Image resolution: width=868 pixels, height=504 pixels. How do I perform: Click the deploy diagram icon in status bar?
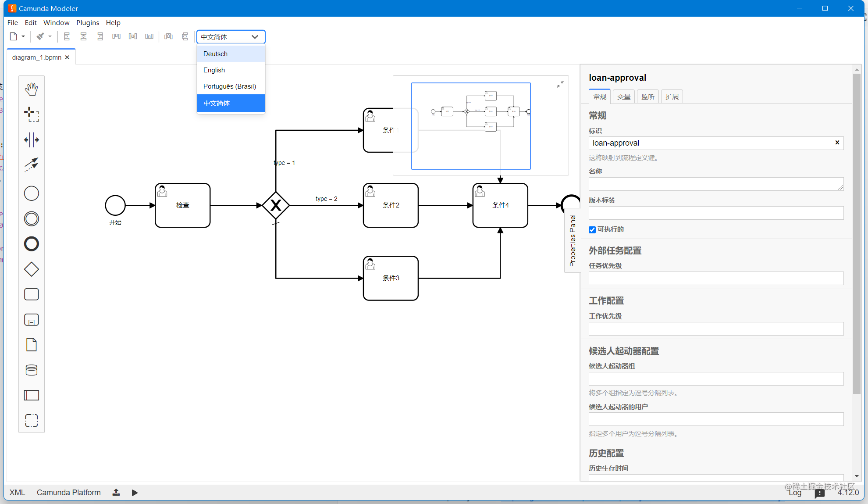click(116, 493)
